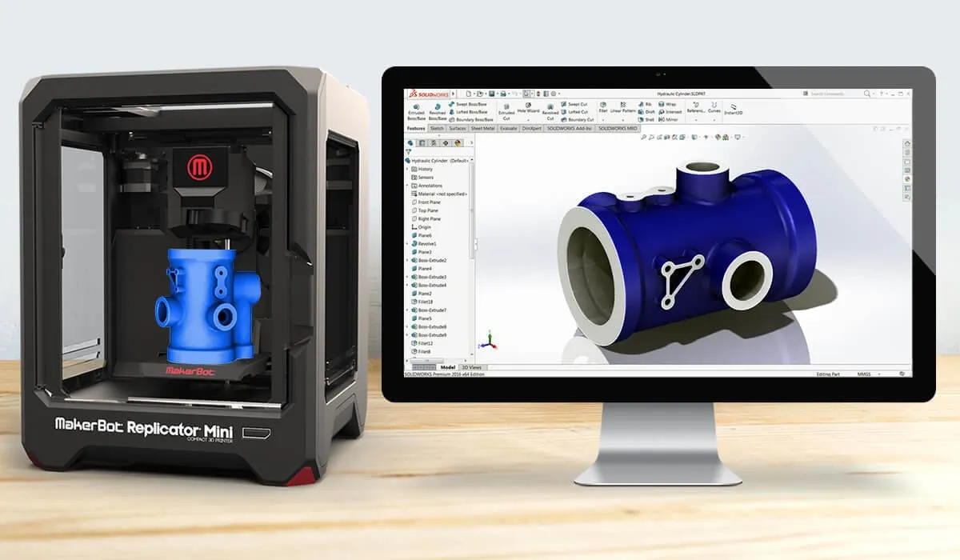Select the Extruded Boss/Base tool

pyautogui.click(x=417, y=112)
